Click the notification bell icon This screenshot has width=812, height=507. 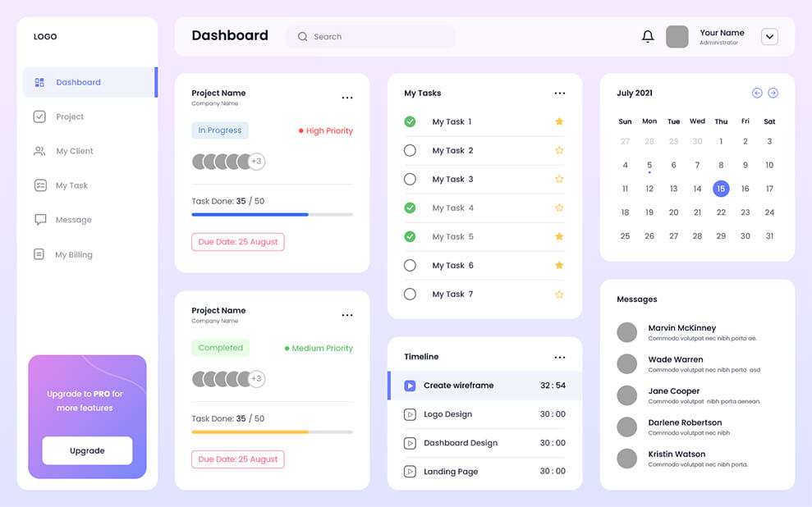(648, 37)
